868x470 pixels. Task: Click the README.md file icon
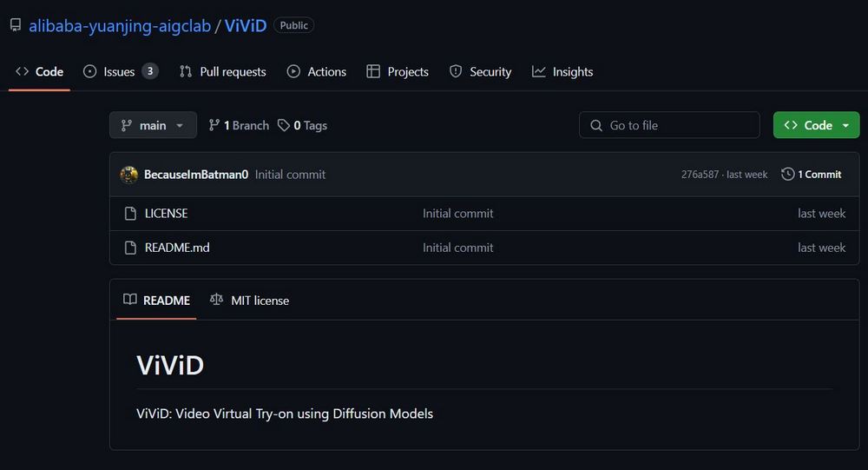click(x=131, y=248)
